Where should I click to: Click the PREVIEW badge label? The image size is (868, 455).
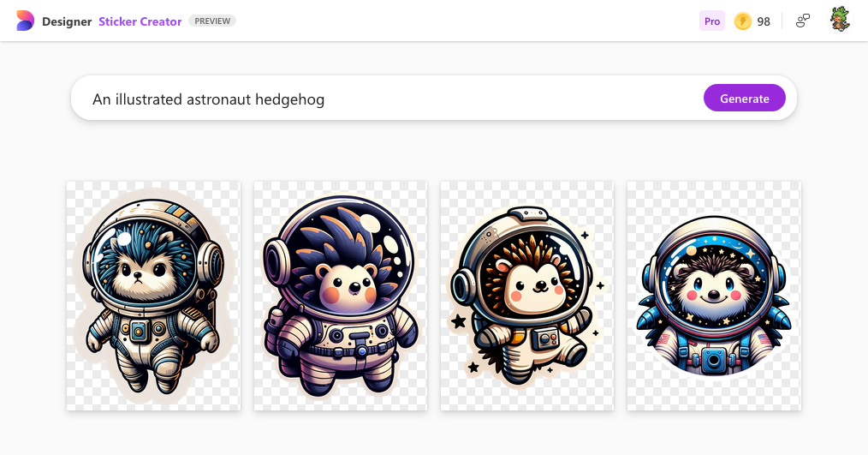(212, 21)
